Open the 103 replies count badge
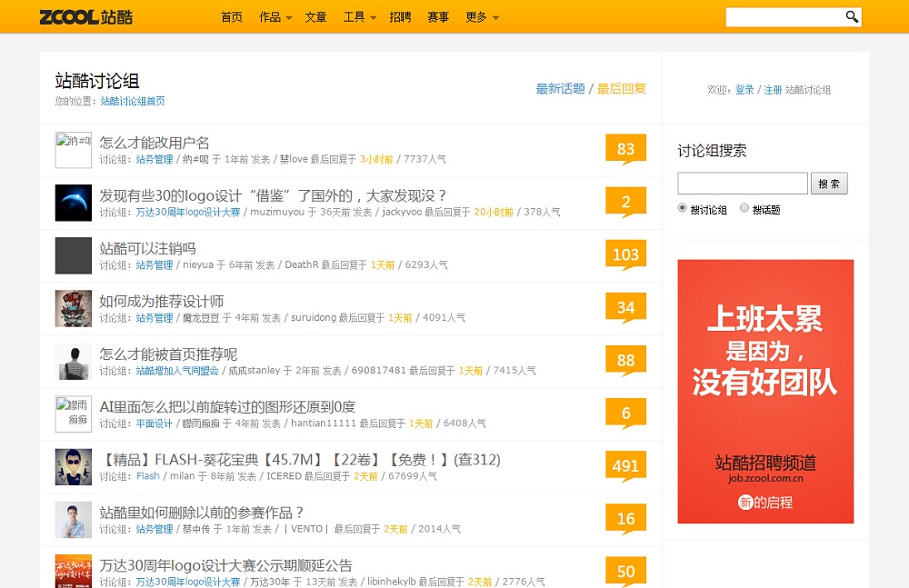Image resolution: width=909 pixels, height=588 pixels. coord(625,254)
